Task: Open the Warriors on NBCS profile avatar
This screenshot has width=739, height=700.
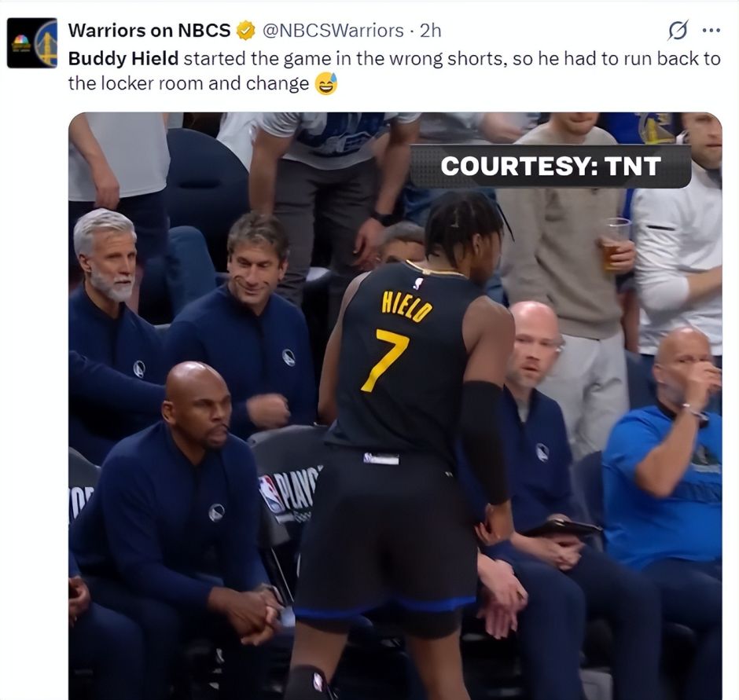Action: tap(32, 43)
